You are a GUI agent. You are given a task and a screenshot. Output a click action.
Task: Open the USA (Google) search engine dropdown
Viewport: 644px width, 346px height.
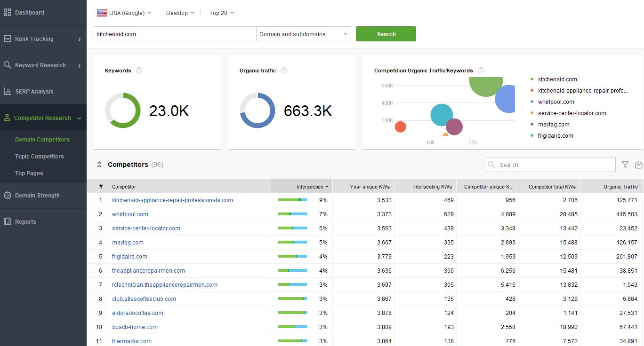[x=124, y=13]
